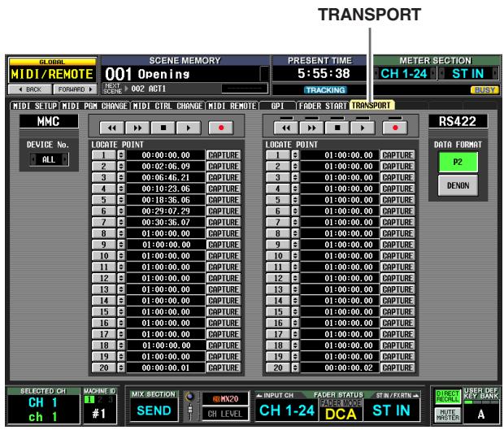Edit RS422 locate time 00:00:00.02
The height and width of the screenshot is (430, 504).
340,367
